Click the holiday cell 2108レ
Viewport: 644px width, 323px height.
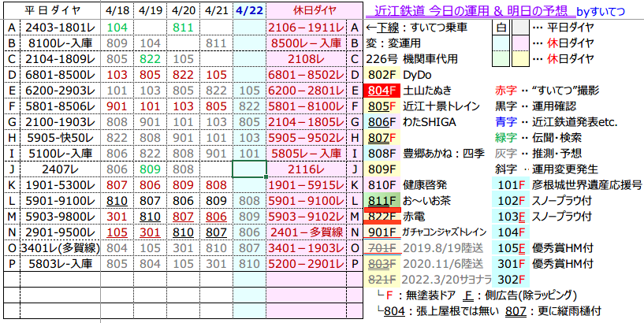(x=307, y=59)
